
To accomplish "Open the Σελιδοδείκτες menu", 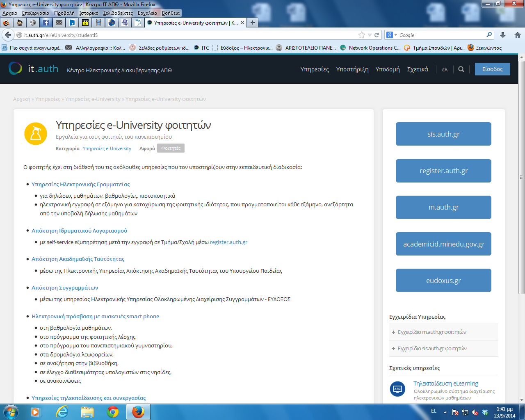I will coord(118,13).
